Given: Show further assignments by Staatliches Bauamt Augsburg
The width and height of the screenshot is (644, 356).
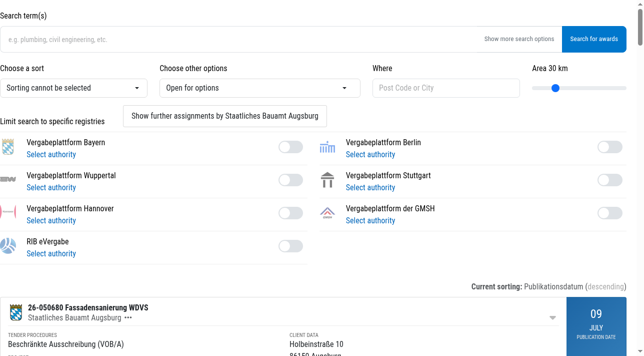Looking at the screenshot, I should (x=224, y=116).
